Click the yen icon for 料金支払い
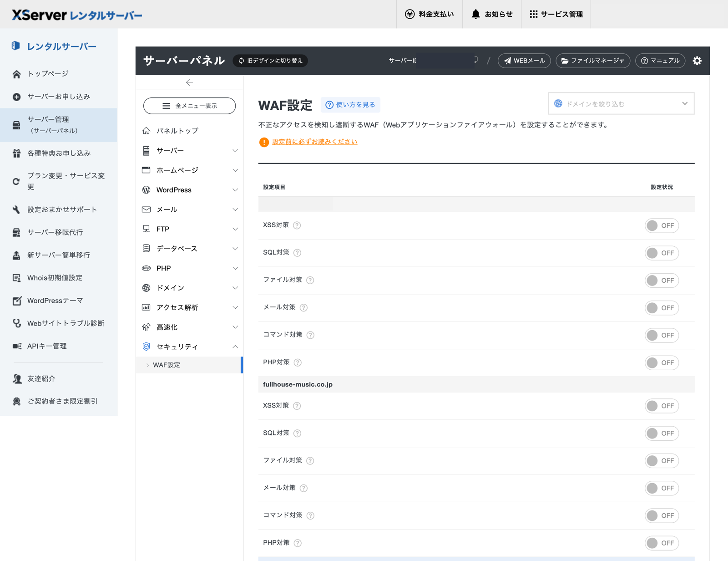This screenshot has width=728, height=561. coord(409,14)
